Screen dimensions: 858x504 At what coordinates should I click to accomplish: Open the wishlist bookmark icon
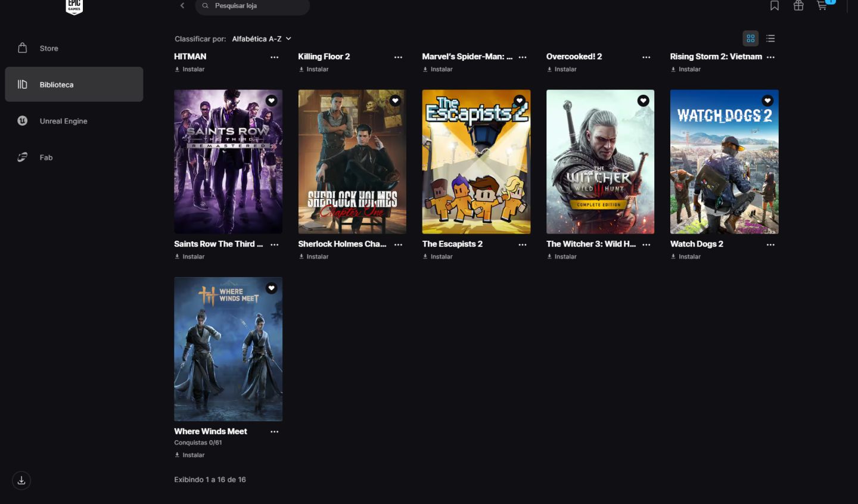[775, 6]
